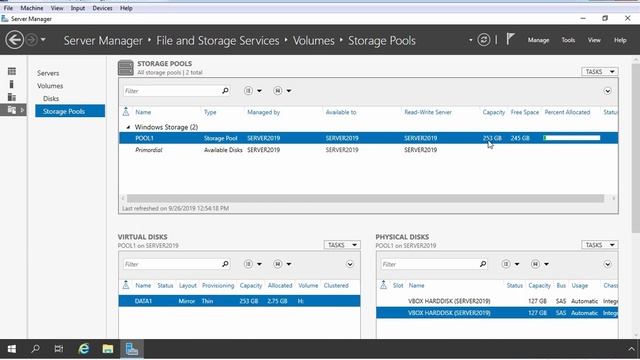Open Local Server icon in sidebar

(x=11, y=84)
